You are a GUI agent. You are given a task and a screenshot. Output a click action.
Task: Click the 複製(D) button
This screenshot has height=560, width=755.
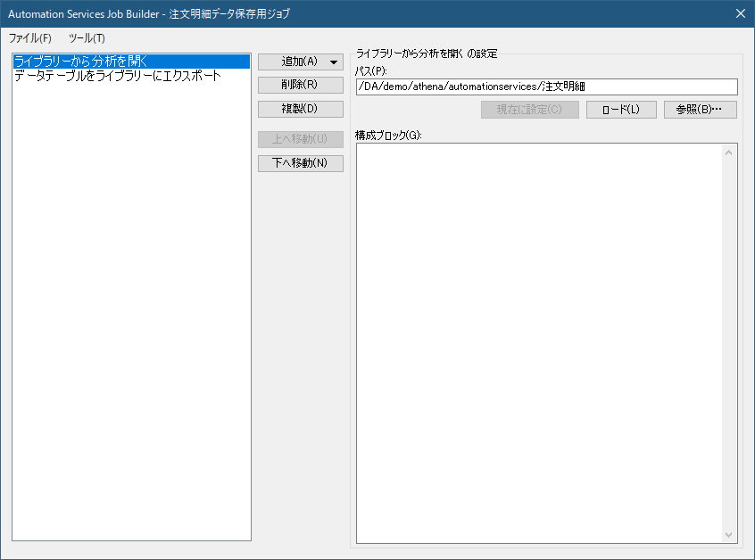(x=301, y=109)
